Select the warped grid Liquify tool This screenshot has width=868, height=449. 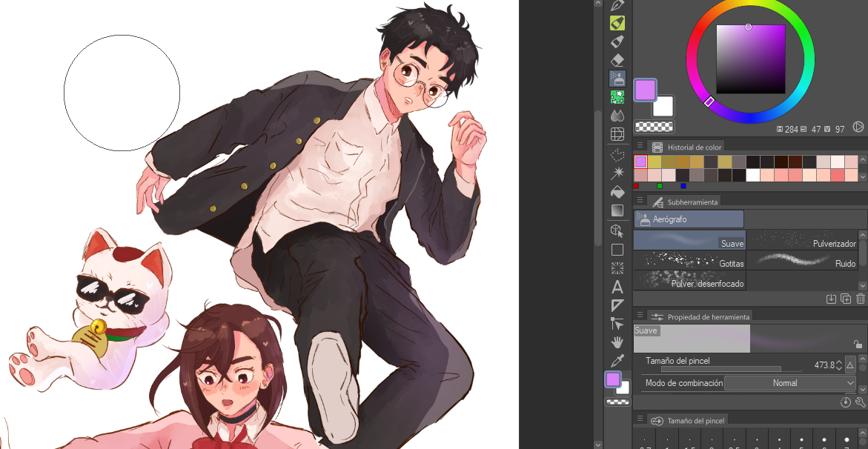617,134
